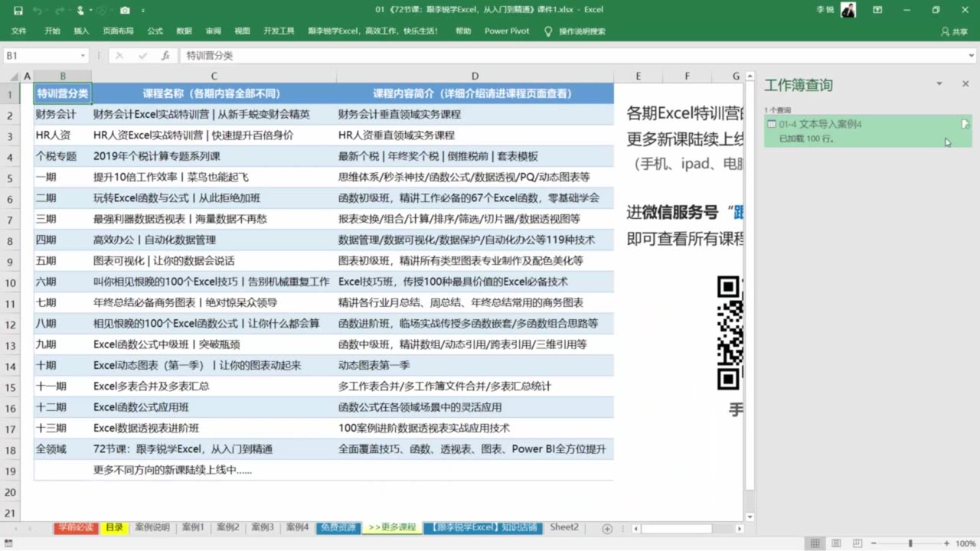980x551 pixels.
Task: Open the 开发工具 ribbon tab
Action: tap(279, 31)
